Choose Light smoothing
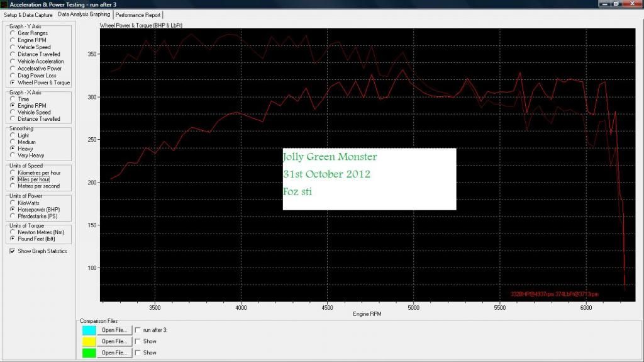 tap(13, 135)
